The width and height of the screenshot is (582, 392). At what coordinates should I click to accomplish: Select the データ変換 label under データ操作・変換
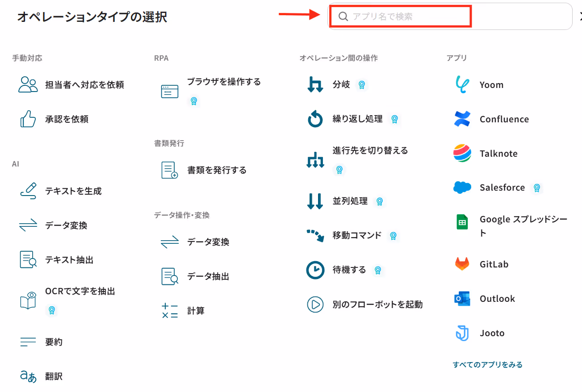pyautogui.click(x=208, y=242)
